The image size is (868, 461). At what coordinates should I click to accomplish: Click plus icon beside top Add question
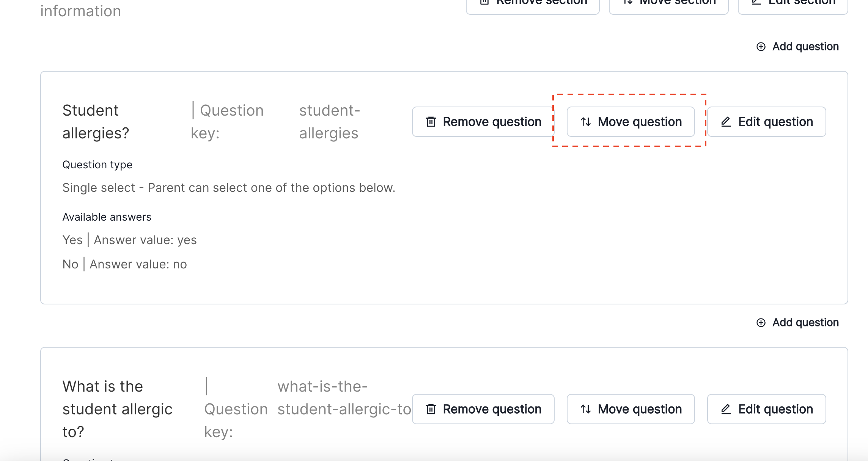pyautogui.click(x=761, y=47)
